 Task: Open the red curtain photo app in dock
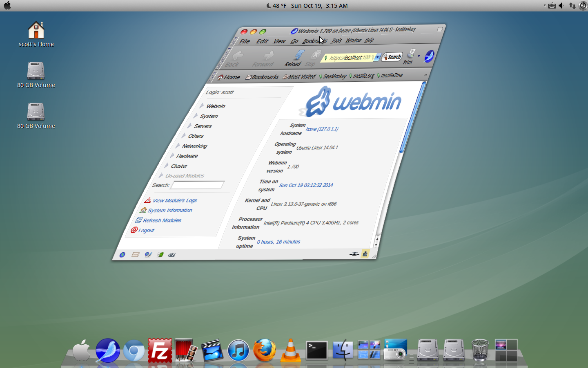(186, 350)
